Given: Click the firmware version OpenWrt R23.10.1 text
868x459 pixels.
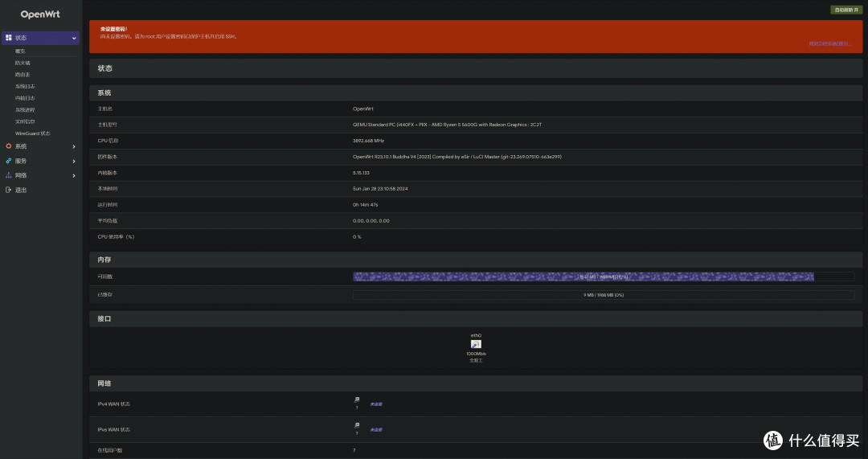Looking at the screenshot, I should pyautogui.click(x=457, y=157).
